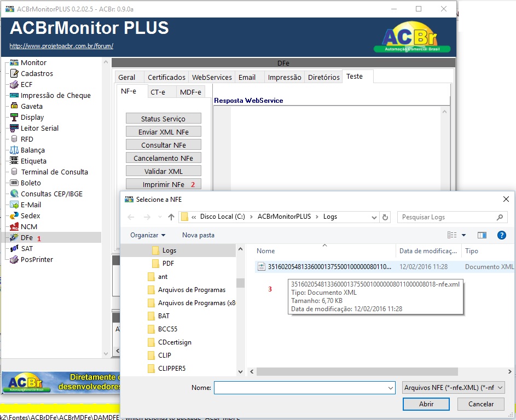
Task: Switch to the Impressão tab
Action: [285, 77]
